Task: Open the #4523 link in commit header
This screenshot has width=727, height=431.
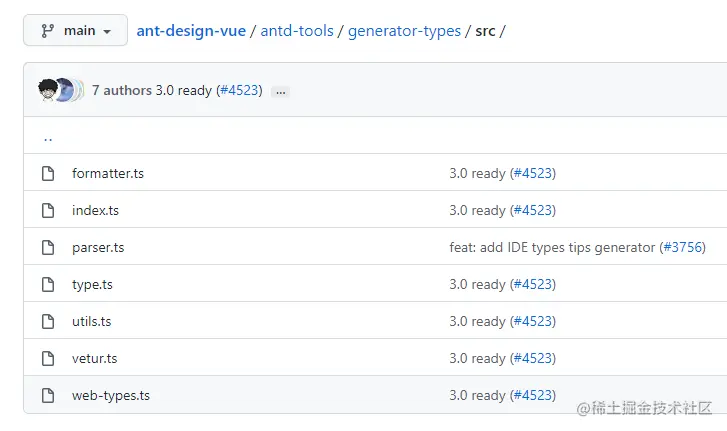Action: (x=239, y=90)
